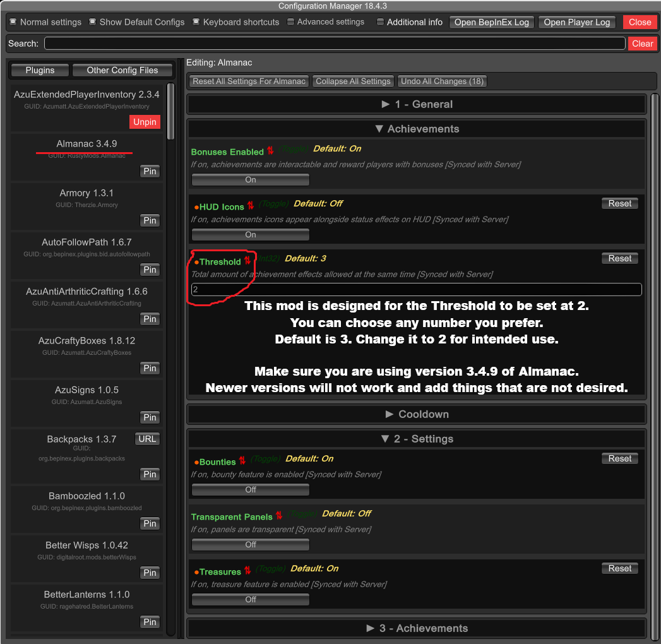Open Player Log
The width and height of the screenshot is (661, 644).
coord(576,22)
